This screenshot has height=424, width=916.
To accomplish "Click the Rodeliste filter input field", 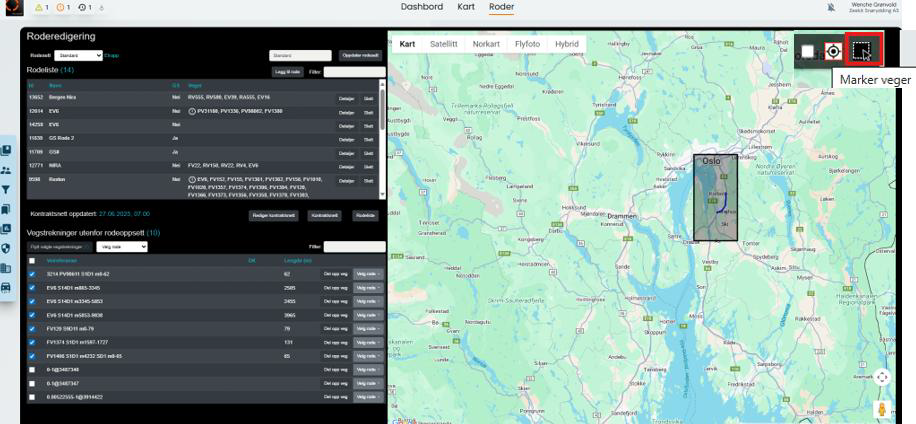I will pos(354,72).
